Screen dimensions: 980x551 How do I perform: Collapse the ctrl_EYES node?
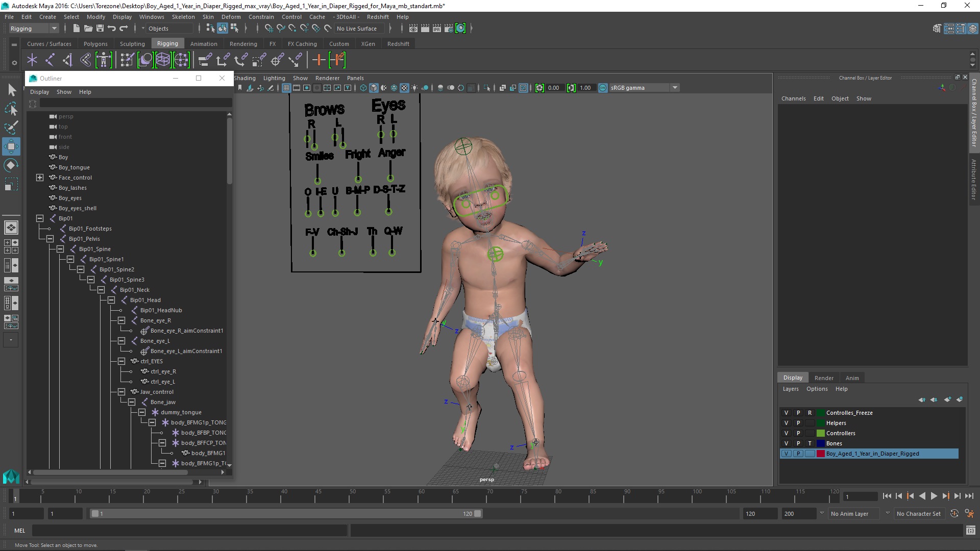(x=121, y=361)
